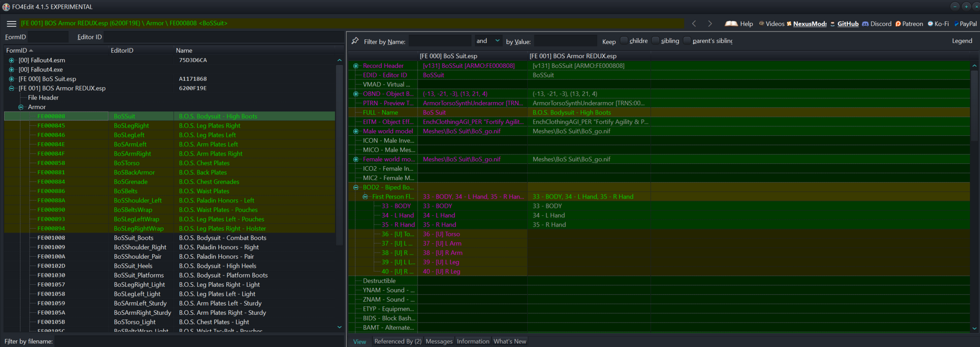Viewport: 980px width, 347px height.
Task: Sort by FormID column header
Action: pyautogui.click(x=56, y=51)
